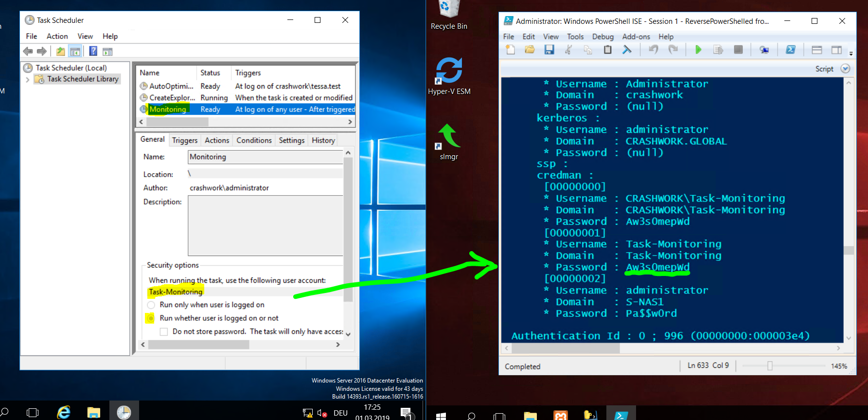This screenshot has height=420, width=868.
Task: Open Start menu on right desktop taskbar
Action: [441, 416]
